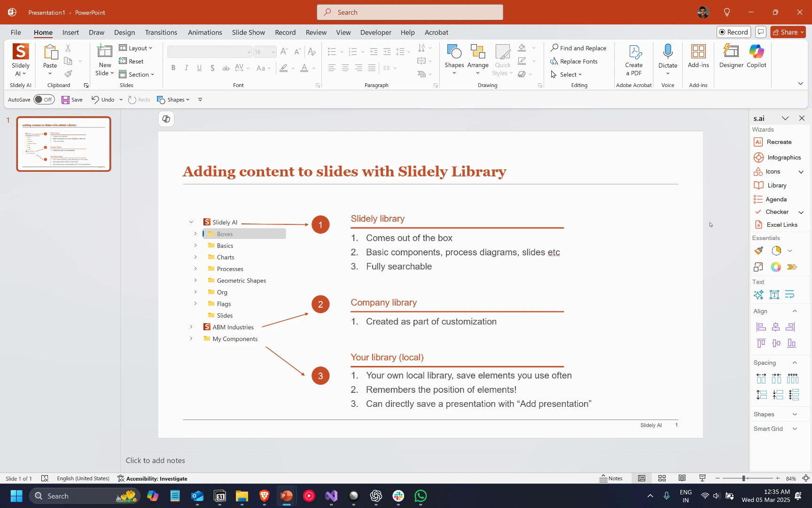Click the Zoom slider handle
This screenshot has width=812, height=508.
744,478
